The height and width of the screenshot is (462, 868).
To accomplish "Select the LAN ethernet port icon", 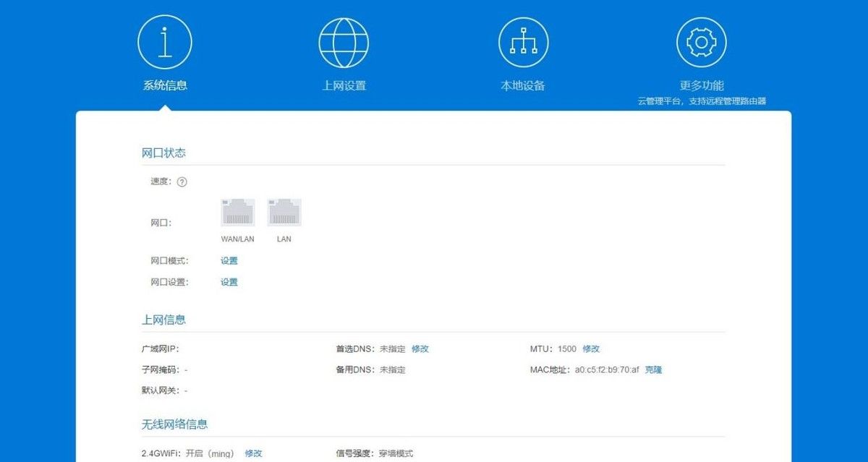I will (x=284, y=213).
